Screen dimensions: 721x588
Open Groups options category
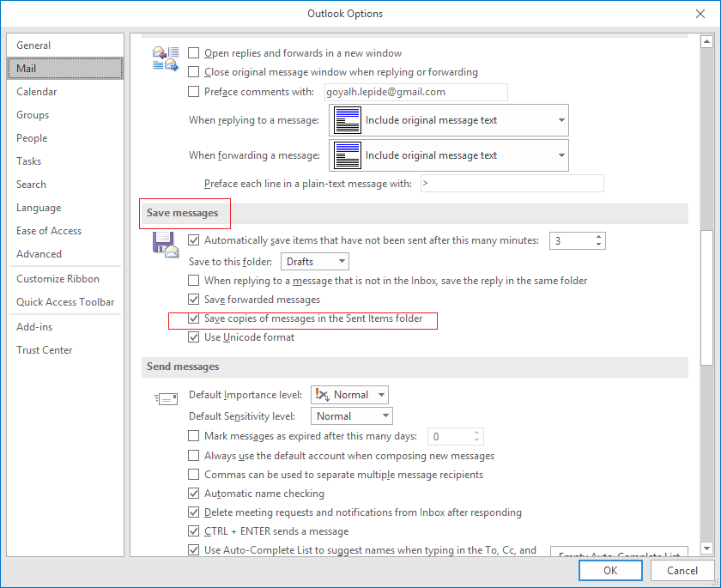tap(65, 115)
